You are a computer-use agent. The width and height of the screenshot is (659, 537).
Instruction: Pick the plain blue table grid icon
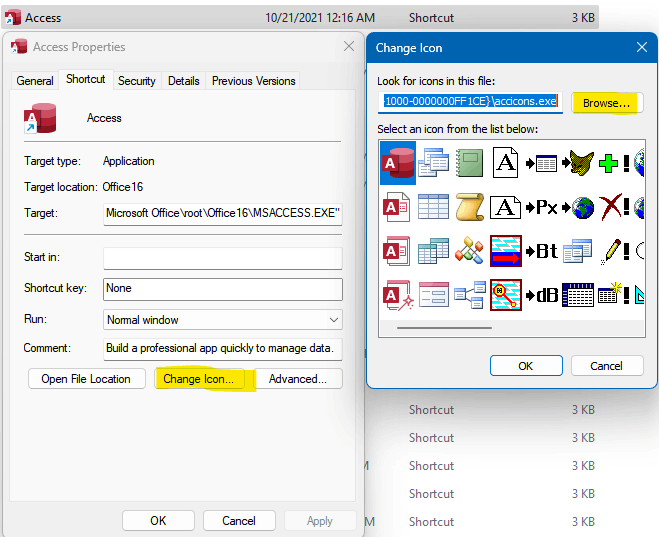[x=433, y=207]
